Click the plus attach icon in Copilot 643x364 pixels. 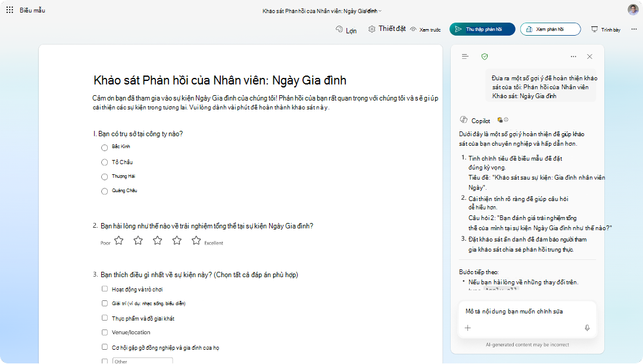tap(467, 328)
